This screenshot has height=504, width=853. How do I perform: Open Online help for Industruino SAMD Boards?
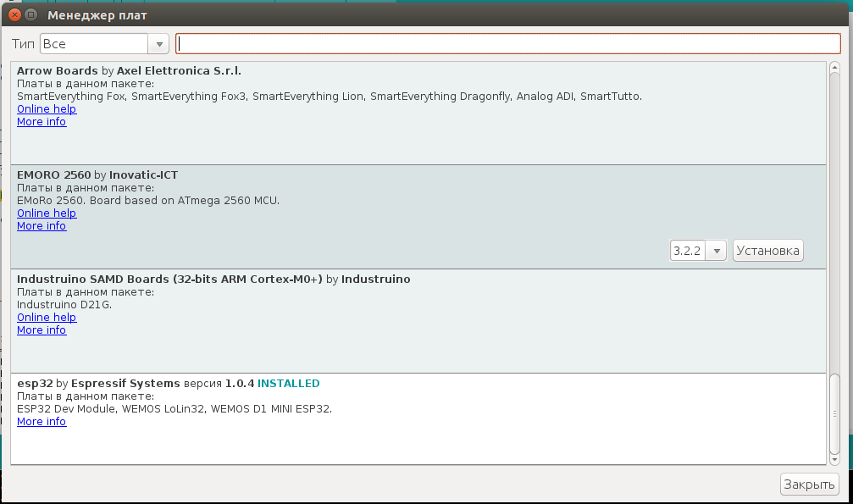point(47,318)
